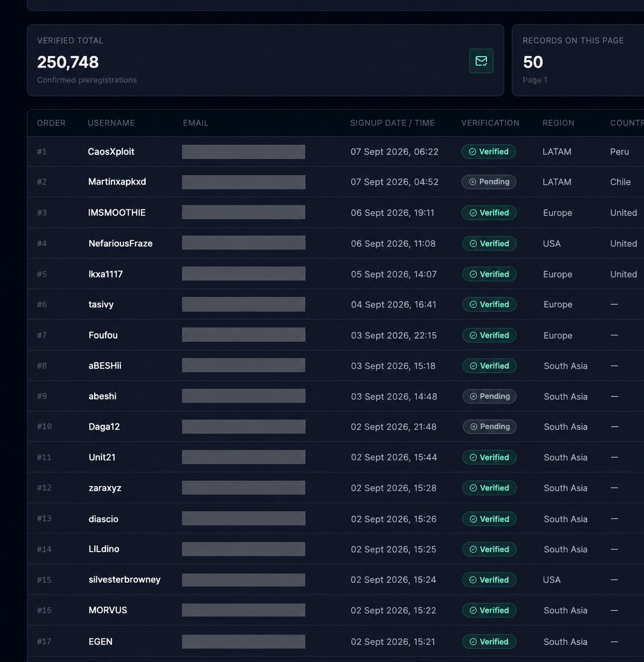644x662 pixels.
Task: Click Verified badge for CaosXploit
Action: [x=489, y=152]
